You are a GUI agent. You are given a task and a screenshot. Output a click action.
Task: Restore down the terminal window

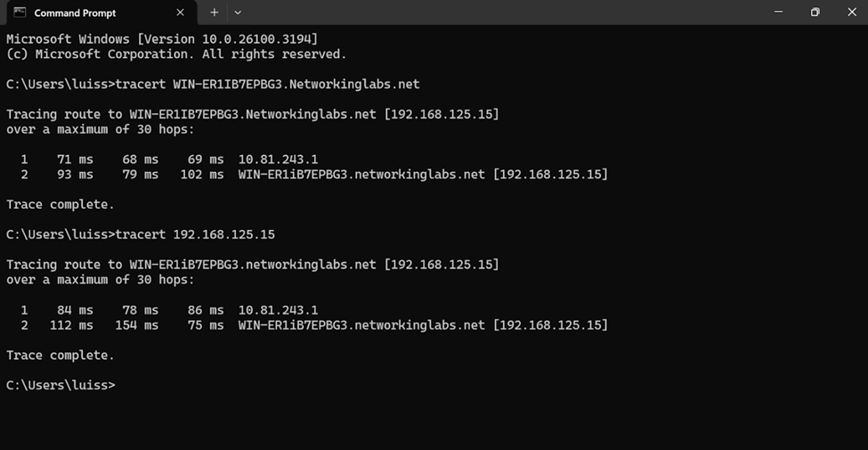click(x=815, y=12)
